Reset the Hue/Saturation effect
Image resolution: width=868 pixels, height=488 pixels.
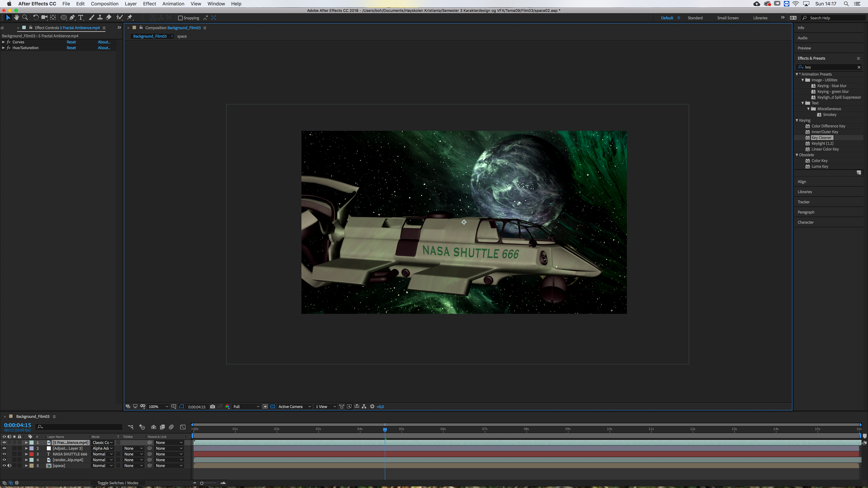(71, 48)
